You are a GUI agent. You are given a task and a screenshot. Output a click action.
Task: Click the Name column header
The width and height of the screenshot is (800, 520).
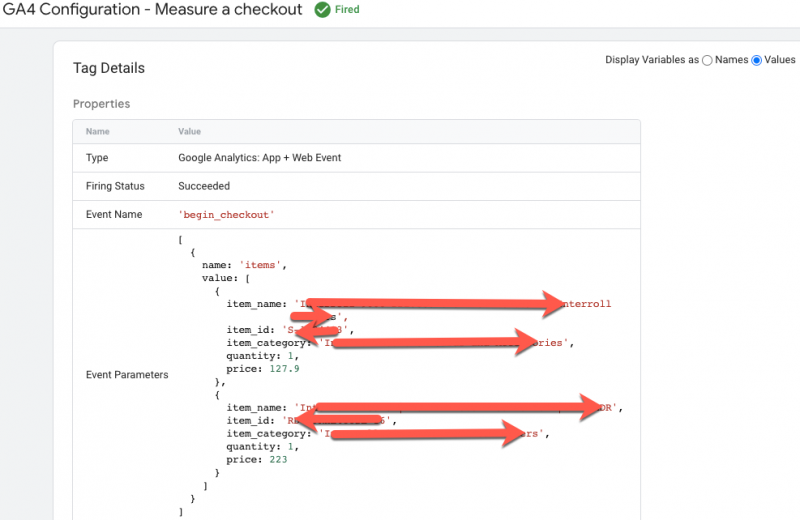click(x=97, y=131)
